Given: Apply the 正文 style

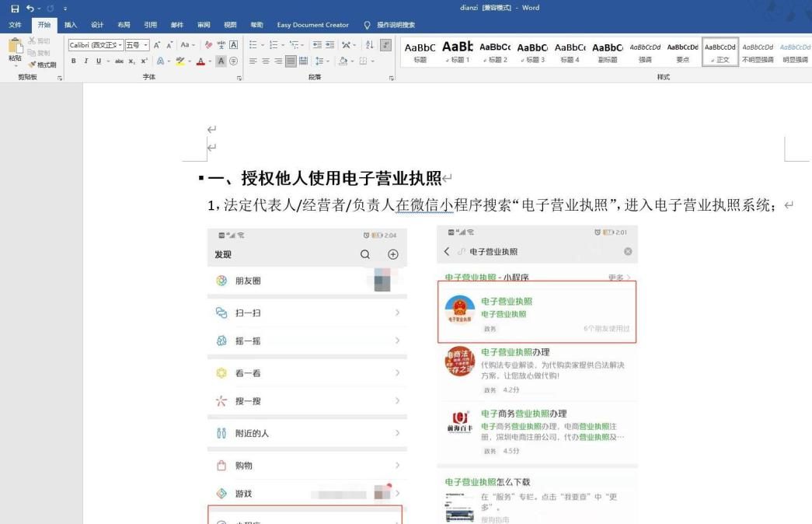Looking at the screenshot, I should pos(720,52).
